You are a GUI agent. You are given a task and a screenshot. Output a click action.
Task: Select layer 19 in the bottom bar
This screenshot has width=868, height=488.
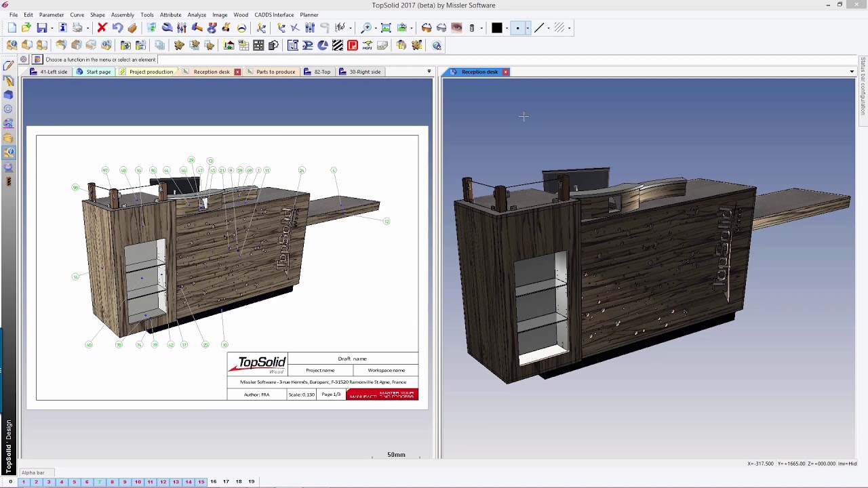pyautogui.click(x=251, y=482)
